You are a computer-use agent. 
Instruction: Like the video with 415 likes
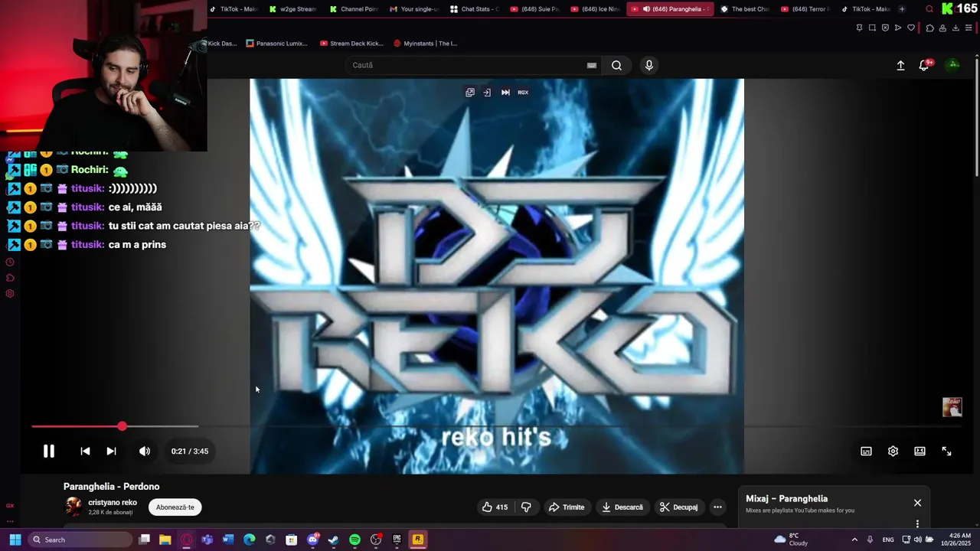click(x=495, y=507)
